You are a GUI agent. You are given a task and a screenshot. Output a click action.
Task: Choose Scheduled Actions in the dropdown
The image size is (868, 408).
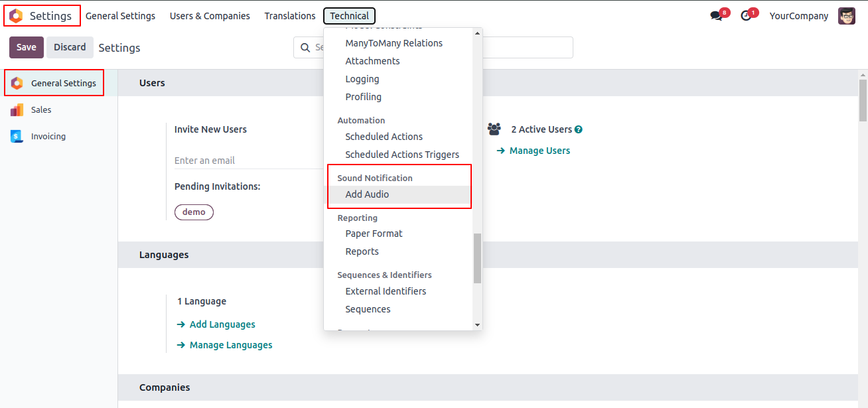click(384, 137)
